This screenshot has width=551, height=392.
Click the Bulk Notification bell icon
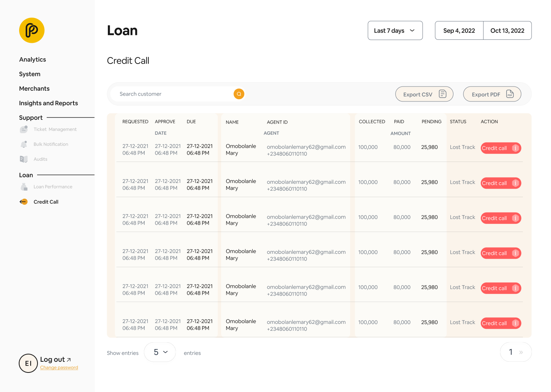24,144
